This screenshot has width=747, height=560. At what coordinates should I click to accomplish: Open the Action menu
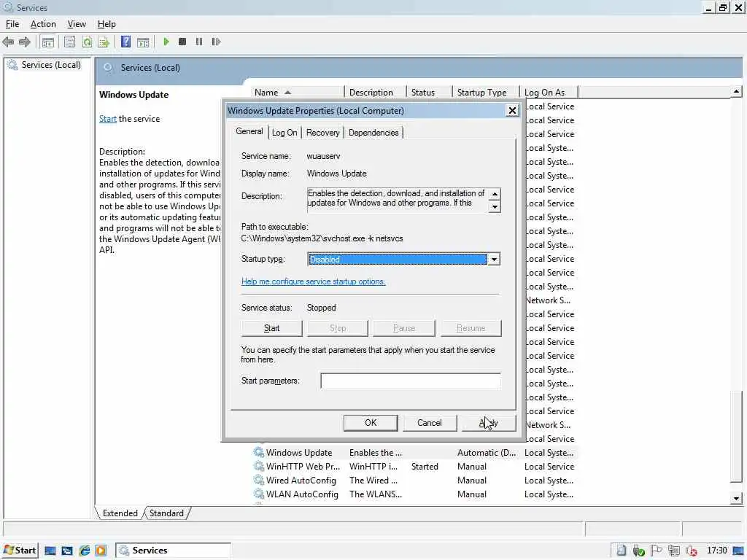(43, 24)
